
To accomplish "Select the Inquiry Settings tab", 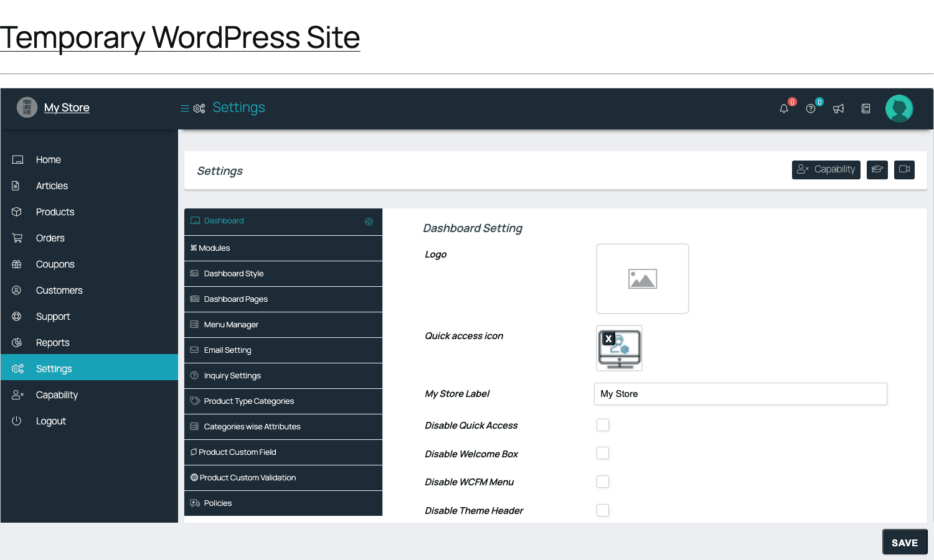I will pos(283,376).
